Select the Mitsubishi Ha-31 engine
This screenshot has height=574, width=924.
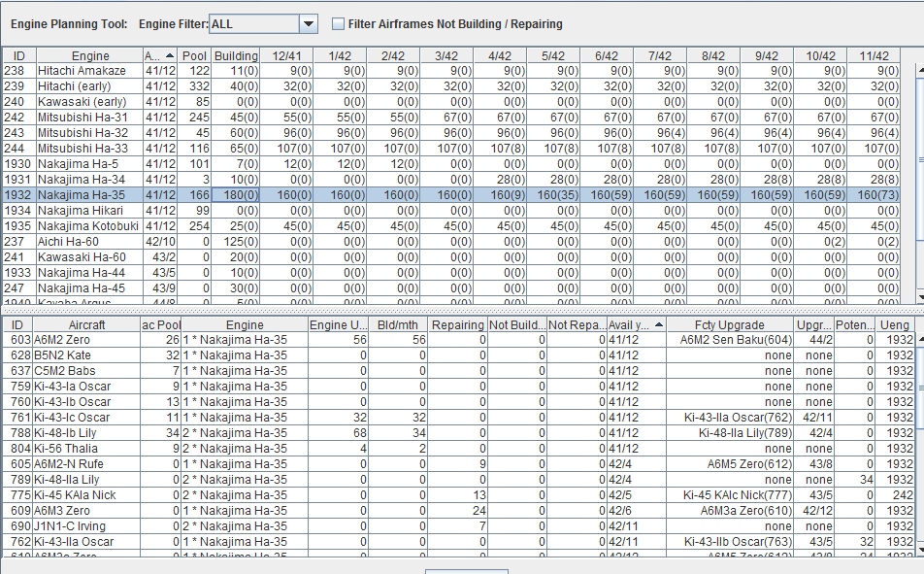pos(451,118)
